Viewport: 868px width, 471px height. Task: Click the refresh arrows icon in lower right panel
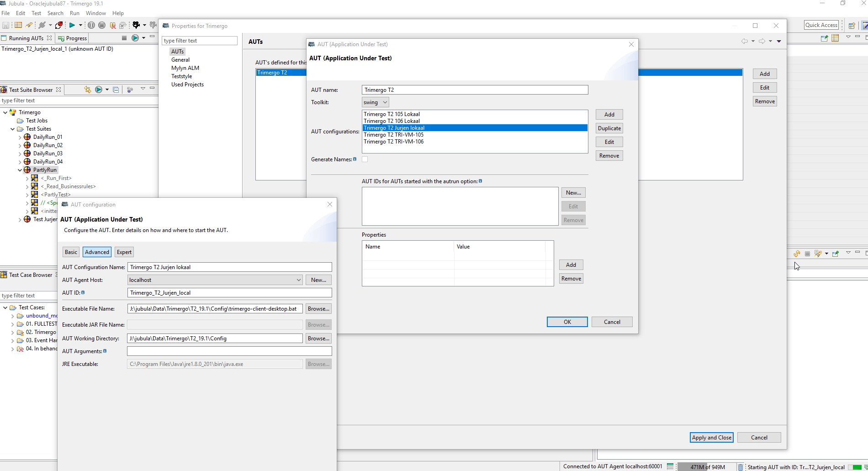point(797,254)
